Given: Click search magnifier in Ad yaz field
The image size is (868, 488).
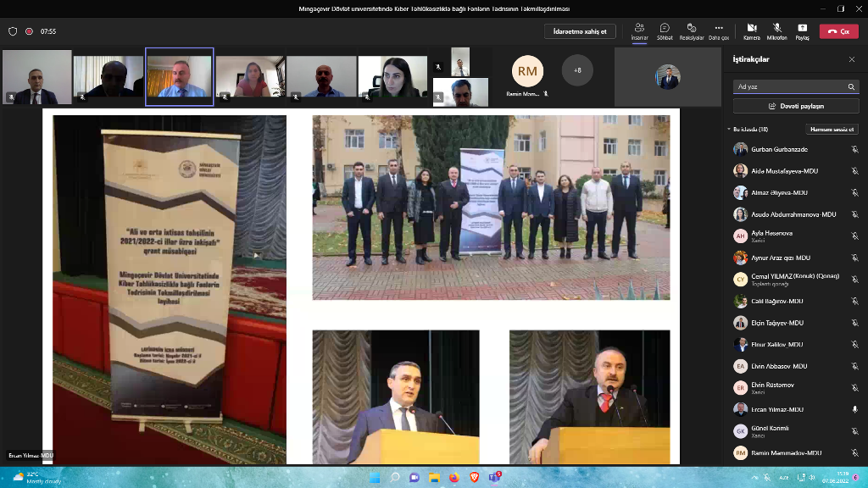Looking at the screenshot, I should point(851,86).
